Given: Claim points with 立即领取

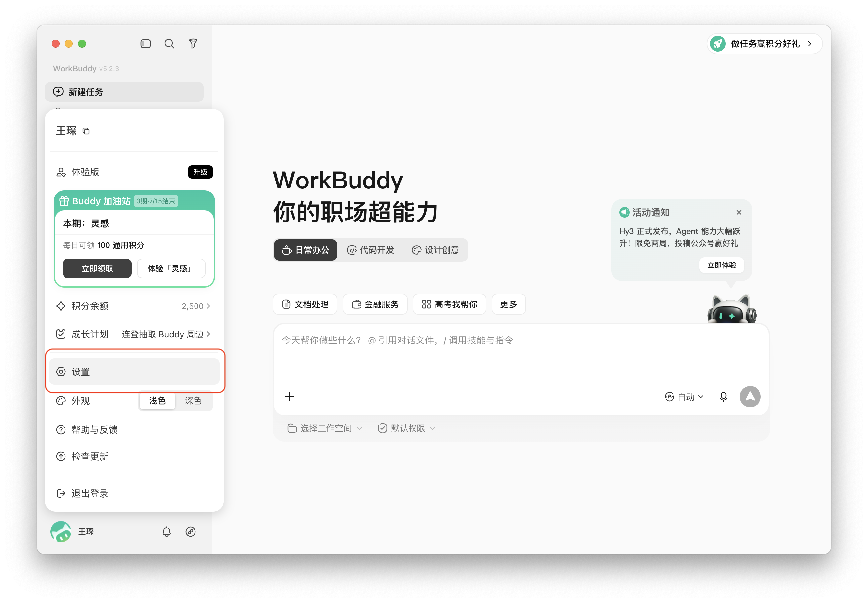Looking at the screenshot, I should (97, 269).
